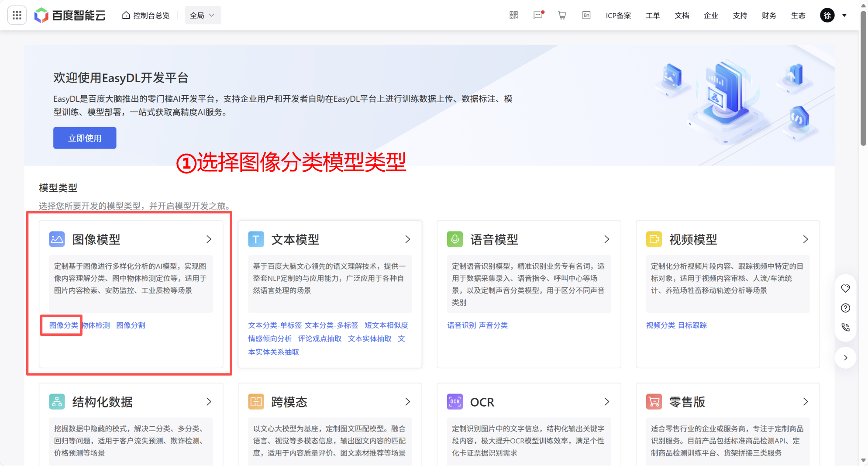Open 短文本相似度 link
Screen dimensions: 868x466
coord(386,325)
